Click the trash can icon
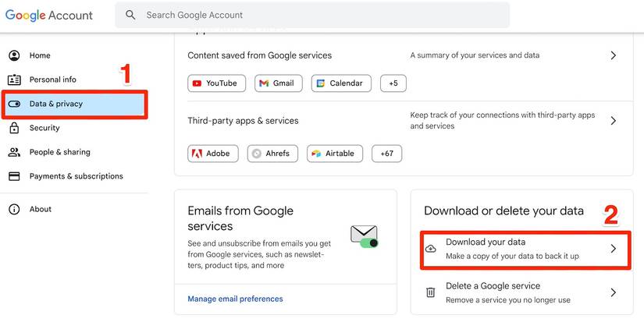Viewport: 644px width, 322px height. pos(430,292)
